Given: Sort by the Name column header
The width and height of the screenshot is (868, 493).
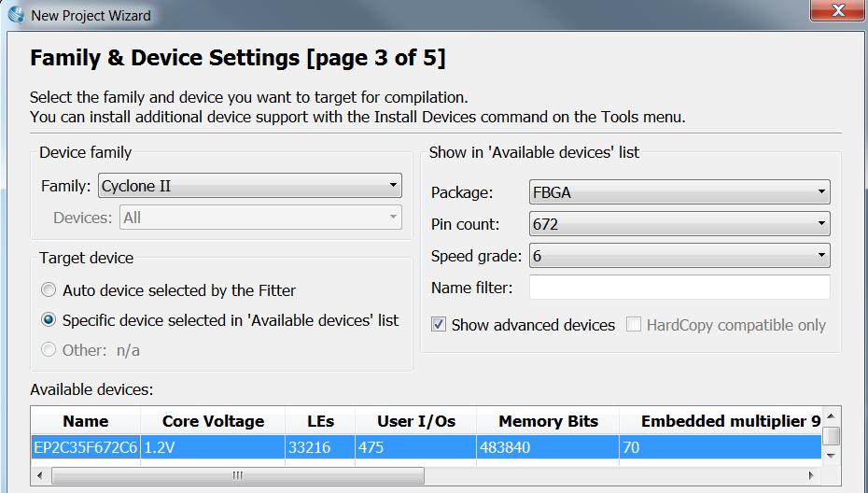Looking at the screenshot, I should click(85, 421).
